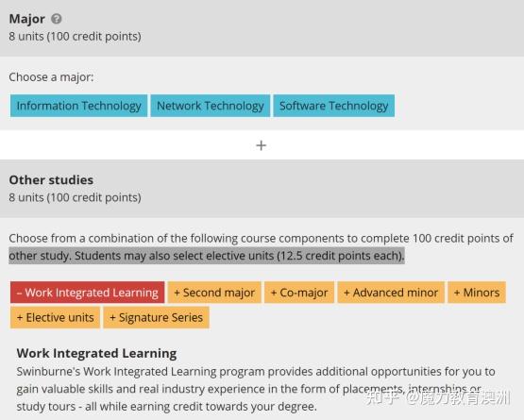Click the Other studies section heading
Screen dimensions: 524x420
click(51, 180)
